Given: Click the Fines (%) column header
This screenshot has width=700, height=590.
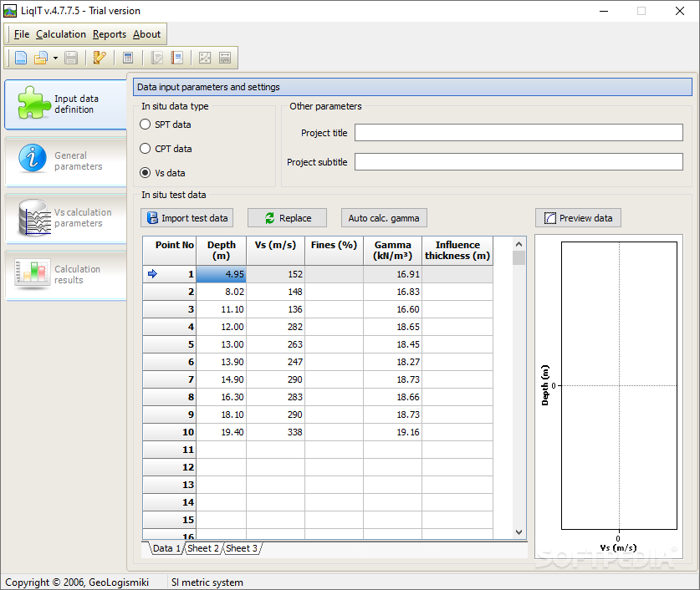Looking at the screenshot, I should 334,251.
